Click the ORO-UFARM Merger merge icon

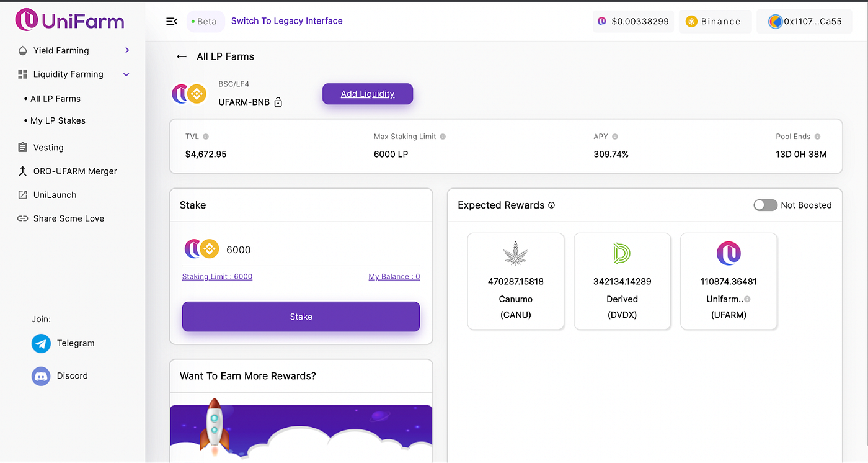(22, 171)
